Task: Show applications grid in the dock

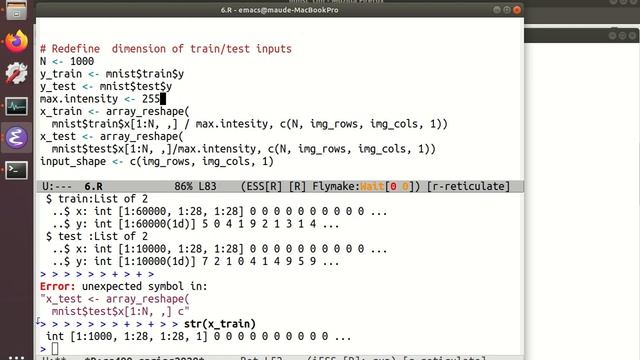Action: (x=16, y=357)
